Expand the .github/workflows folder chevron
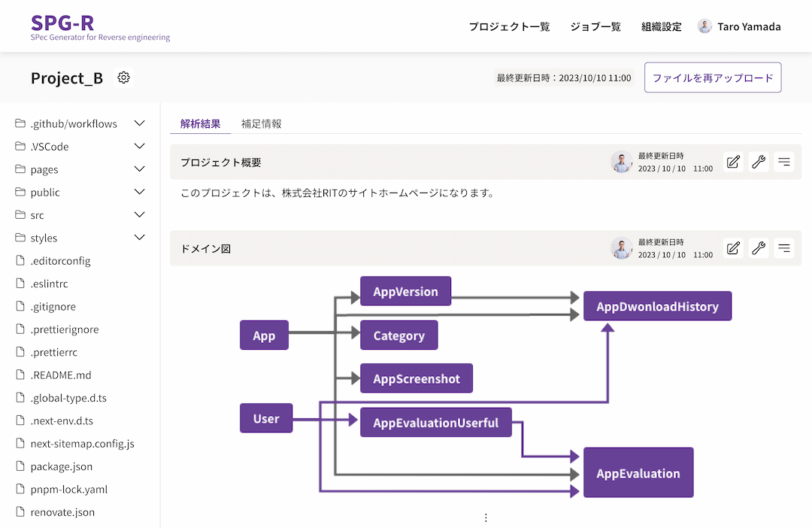Image resolution: width=812 pixels, height=528 pixels. coord(139,123)
